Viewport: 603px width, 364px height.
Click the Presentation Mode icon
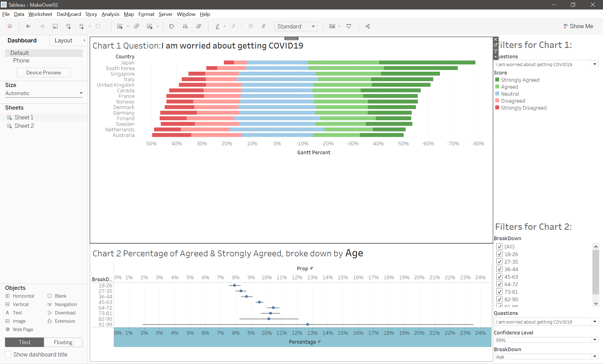tap(349, 26)
